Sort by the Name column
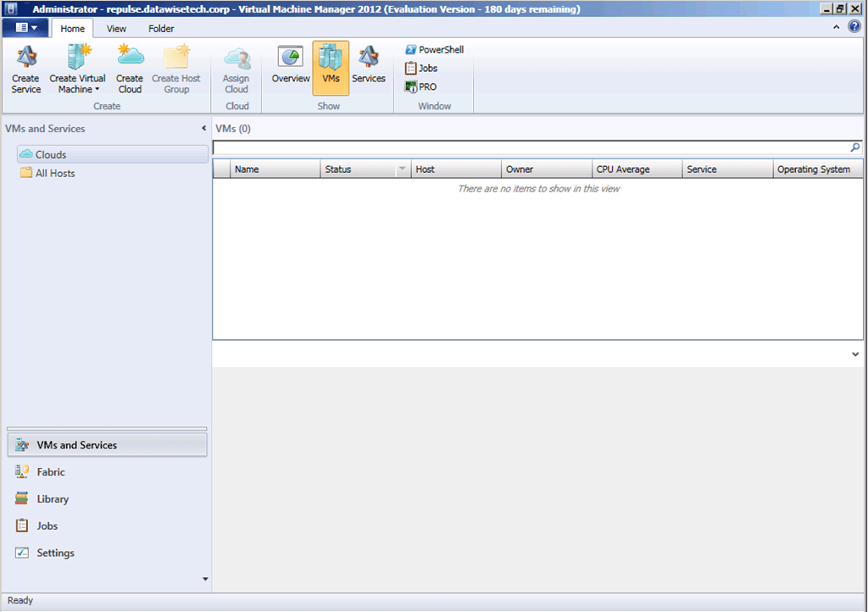Viewport: 868px width, 612px height. coord(275,170)
